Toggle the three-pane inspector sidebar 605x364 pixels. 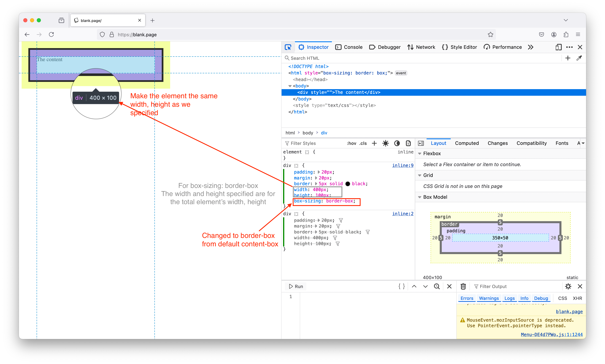point(421,143)
